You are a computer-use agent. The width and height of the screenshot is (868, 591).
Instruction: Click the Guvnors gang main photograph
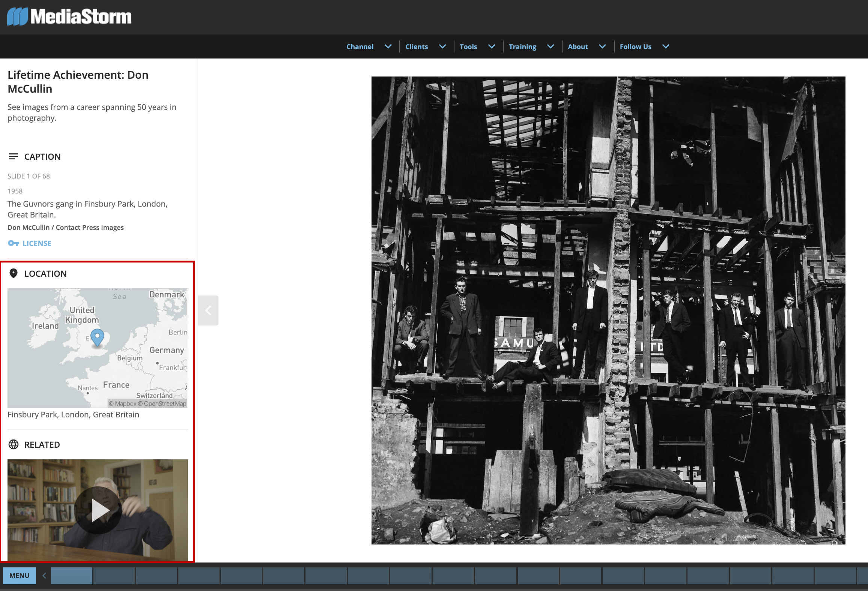point(608,310)
